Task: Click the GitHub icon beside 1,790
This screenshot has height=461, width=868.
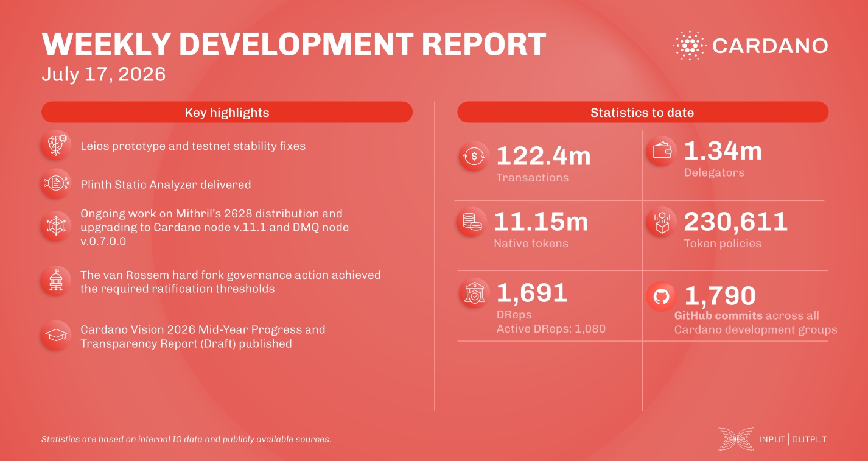Action: [661, 297]
